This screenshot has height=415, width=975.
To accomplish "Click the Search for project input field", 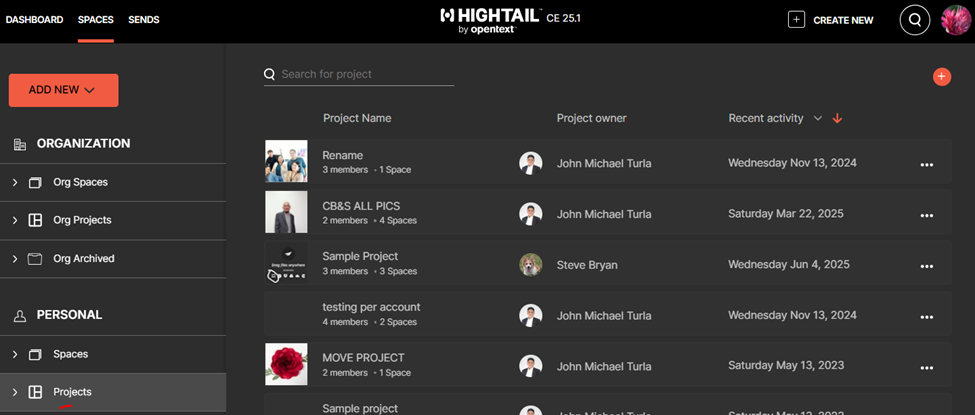I will point(366,74).
